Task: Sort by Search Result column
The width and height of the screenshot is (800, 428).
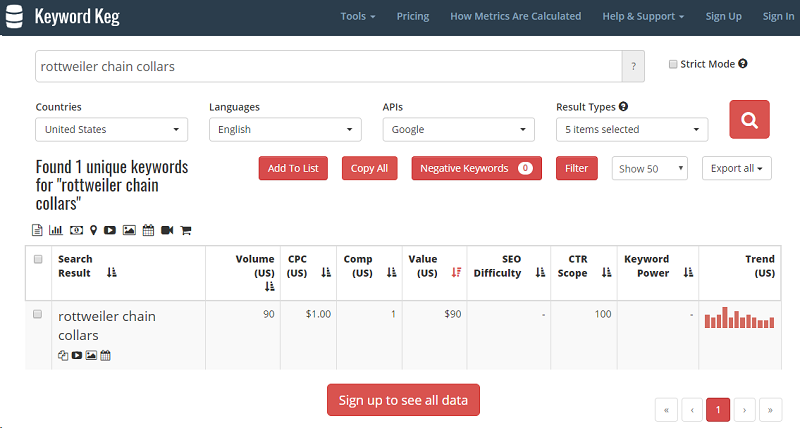Action: coord(112,272)
